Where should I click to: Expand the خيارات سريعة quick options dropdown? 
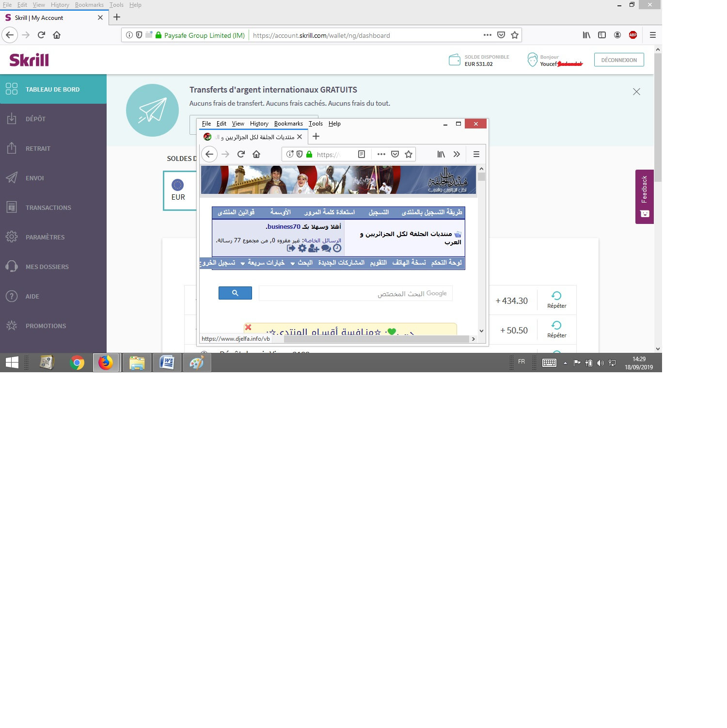263,263
